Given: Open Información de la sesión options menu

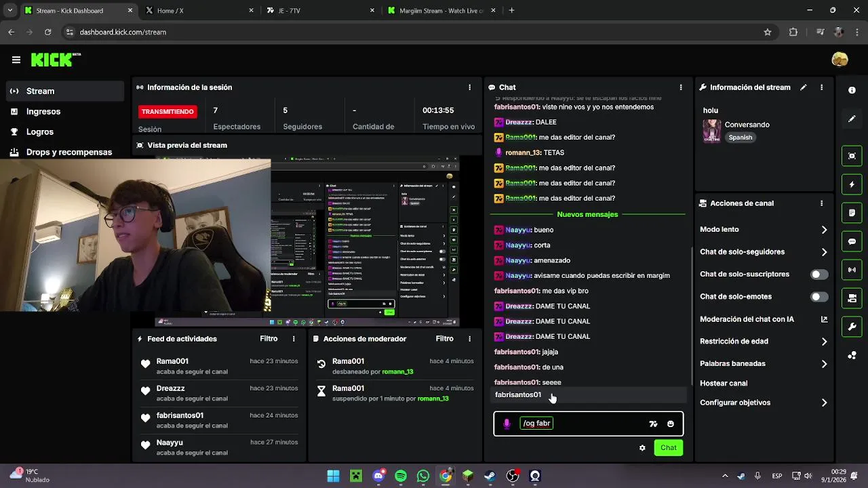Looking at the screenshot, I should pos(469,87).
